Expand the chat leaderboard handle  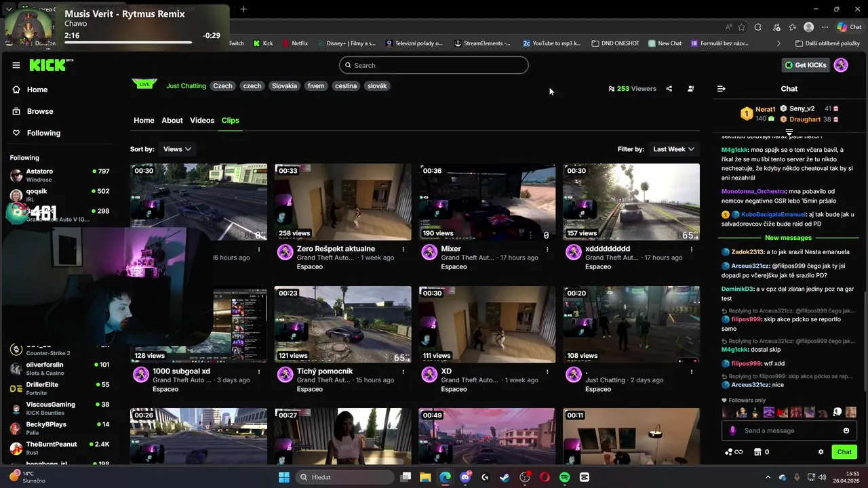[x=789, y=131]
